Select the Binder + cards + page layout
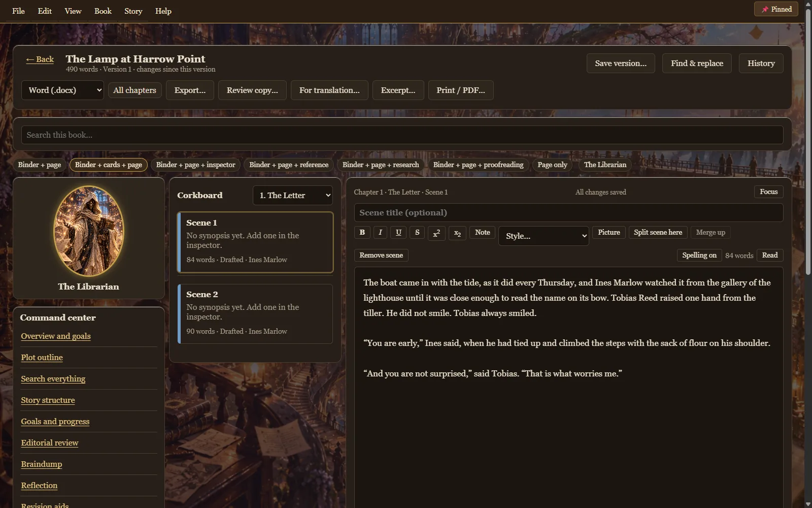812x508 pixels. tap(109, 165)
